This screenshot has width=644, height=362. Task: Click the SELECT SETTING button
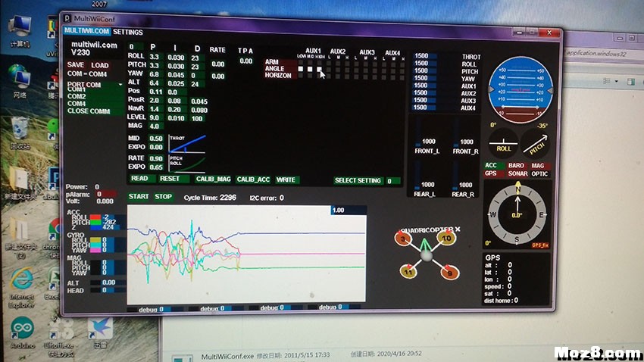[x=358, y=180]
